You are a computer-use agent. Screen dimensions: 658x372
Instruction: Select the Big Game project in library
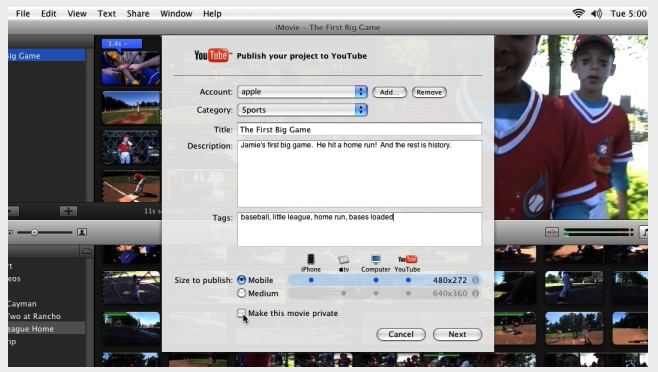tap(47, 55)
